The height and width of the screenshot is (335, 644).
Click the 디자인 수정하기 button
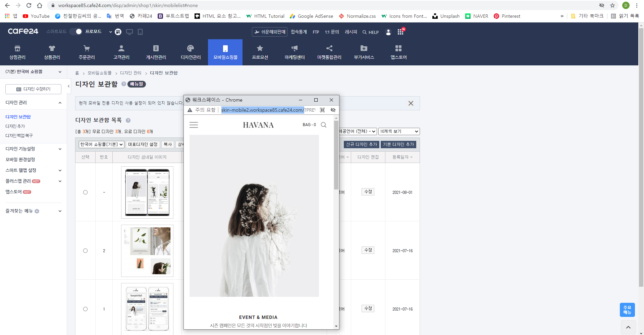[x=33, y=89]
